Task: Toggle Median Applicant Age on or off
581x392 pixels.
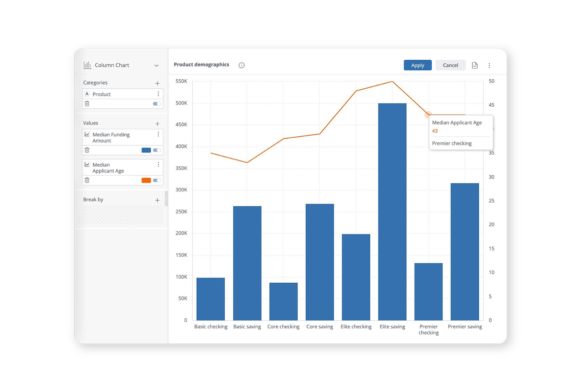Action: point(157,180)
